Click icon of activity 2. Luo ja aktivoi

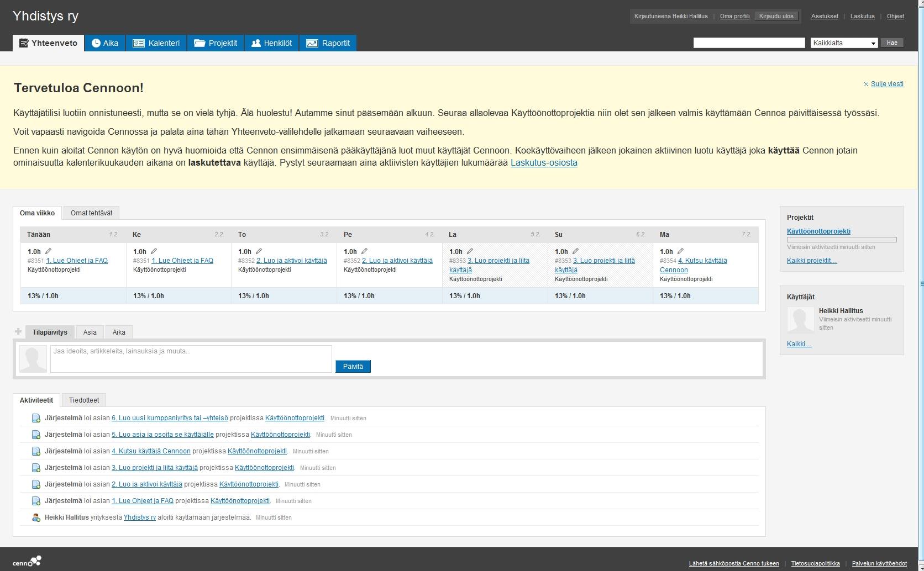(x=36, y=484)
